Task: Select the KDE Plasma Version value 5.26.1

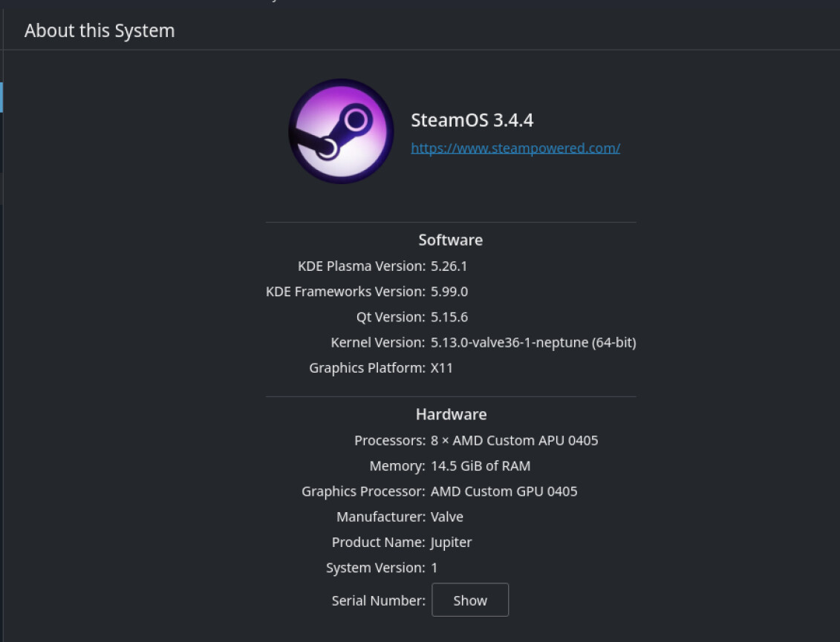Action: [449, 266]
